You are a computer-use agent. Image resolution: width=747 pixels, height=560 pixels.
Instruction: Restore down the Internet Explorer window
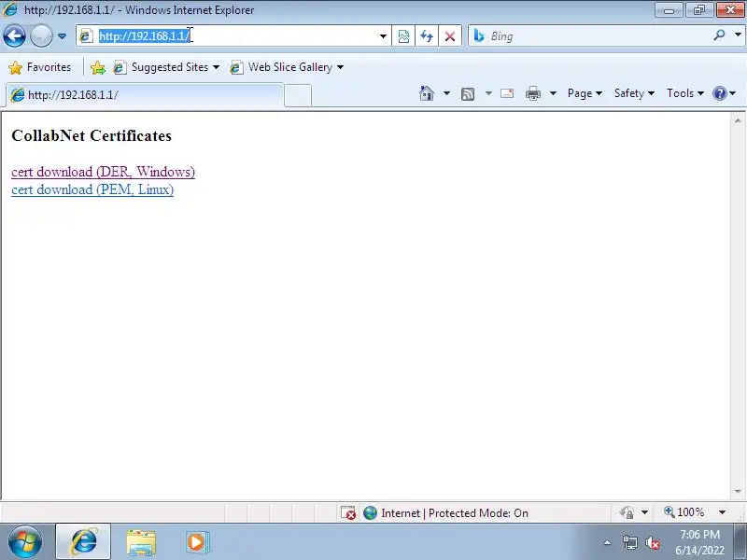click(698, 10)
